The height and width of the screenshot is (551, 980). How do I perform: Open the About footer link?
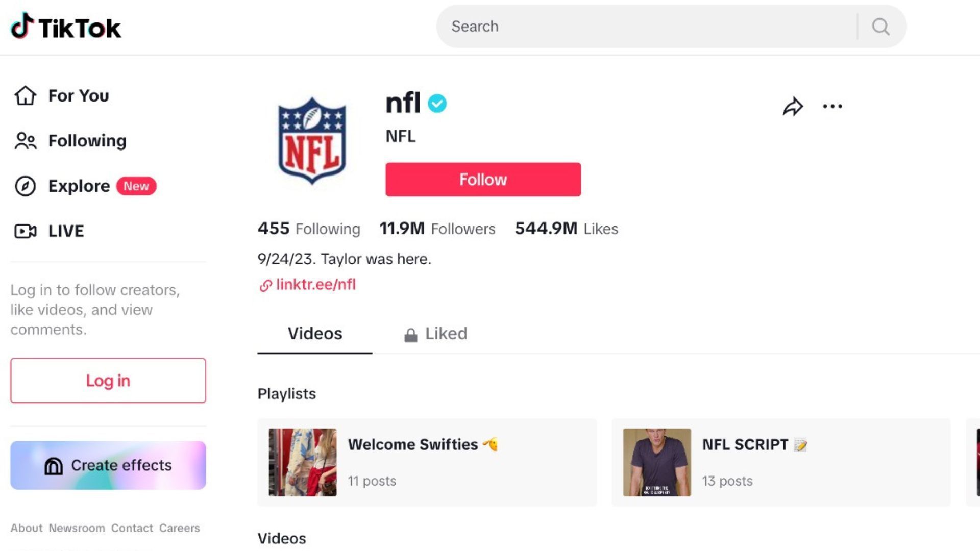tap(27, 528)
